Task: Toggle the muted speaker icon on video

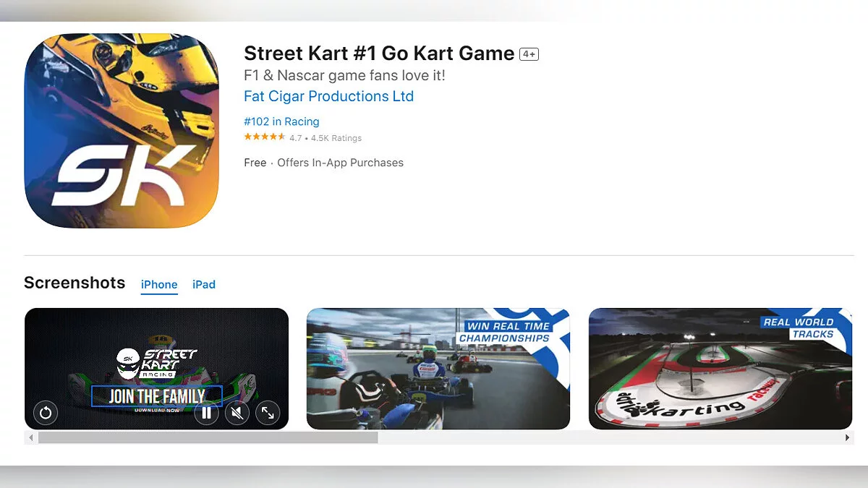Action: [237, 413]
